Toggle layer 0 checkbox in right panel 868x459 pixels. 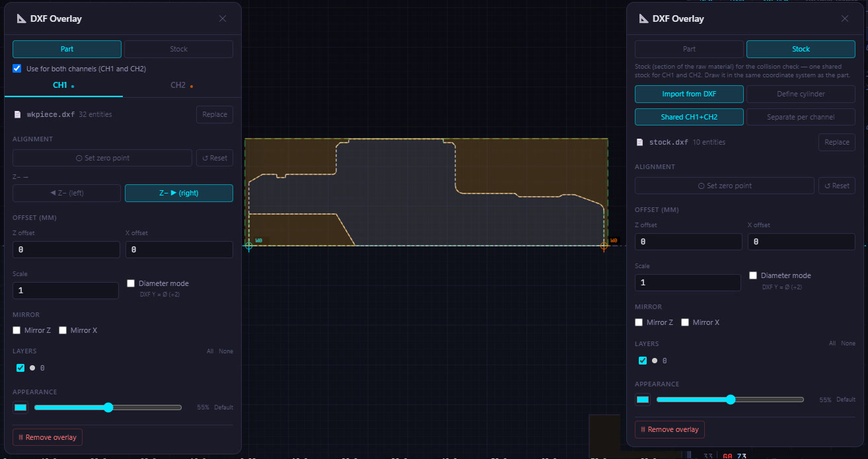click(x=643, y=361)
